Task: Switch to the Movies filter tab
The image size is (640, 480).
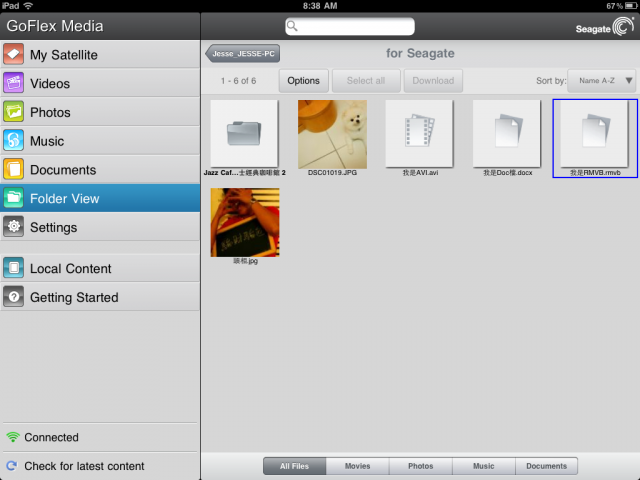Action: [x=358, y=466]
